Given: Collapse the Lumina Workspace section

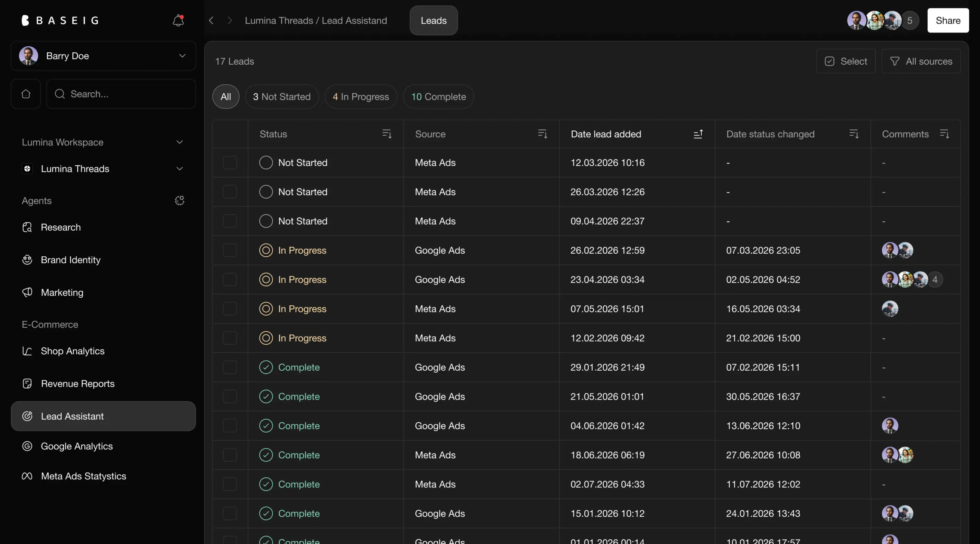Looking at the screenshot, I should tap(180, 142).
